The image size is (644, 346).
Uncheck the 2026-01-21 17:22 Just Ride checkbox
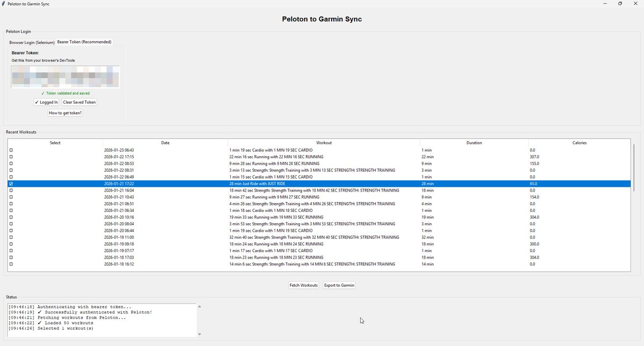[11, 183]
